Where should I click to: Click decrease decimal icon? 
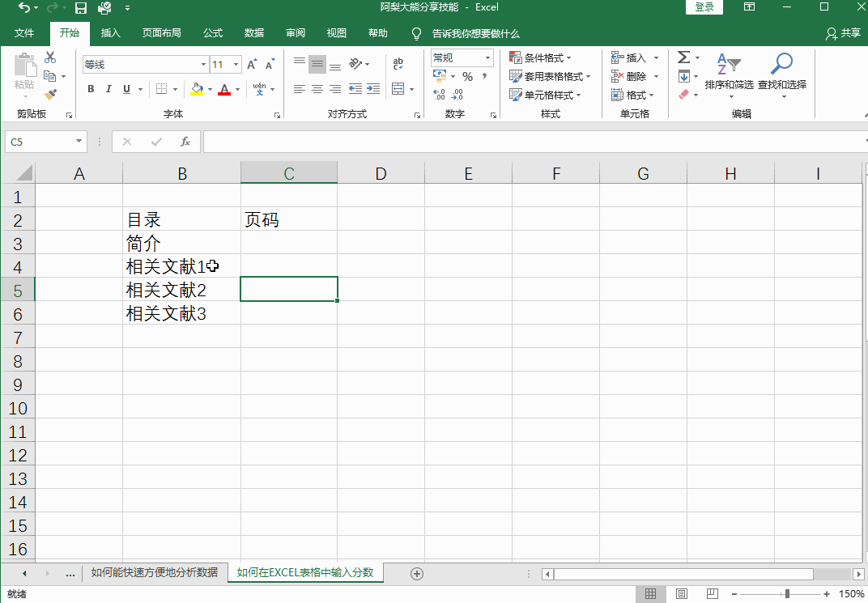457,95
